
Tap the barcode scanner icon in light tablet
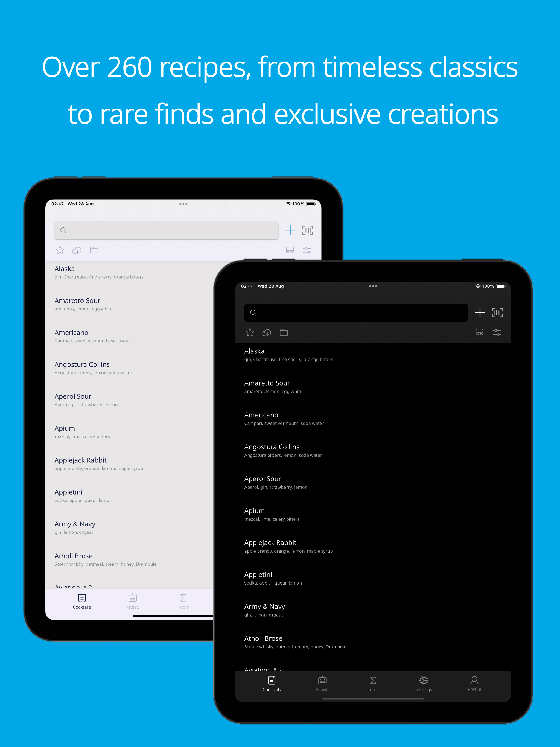(307, 230)
